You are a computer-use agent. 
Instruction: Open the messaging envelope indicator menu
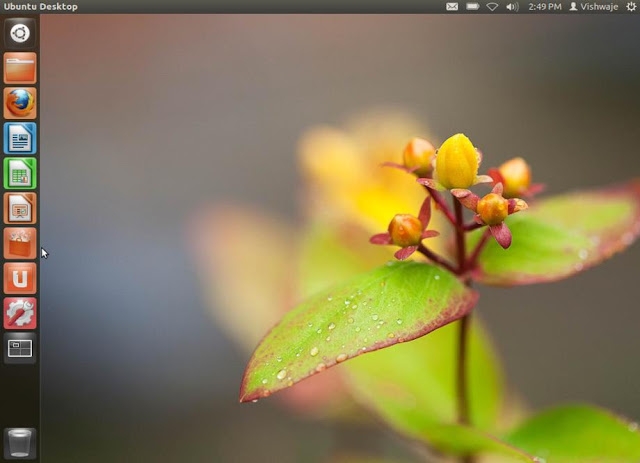coord(452,6)
